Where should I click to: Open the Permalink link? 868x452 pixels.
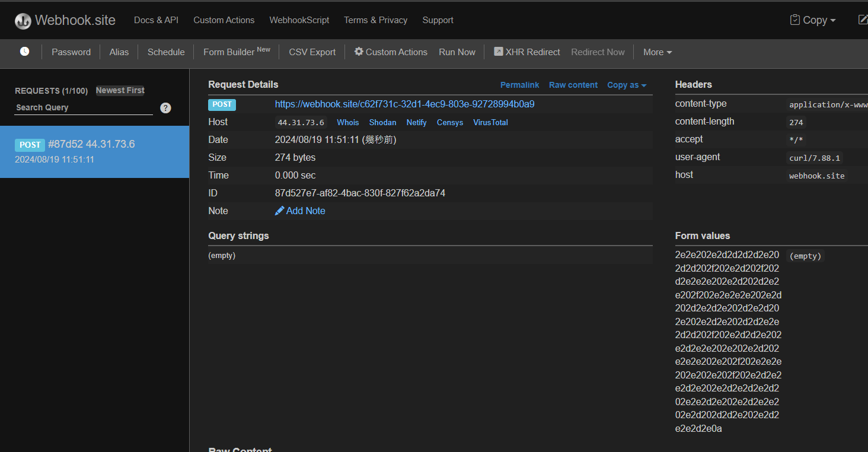pos(520,85)
